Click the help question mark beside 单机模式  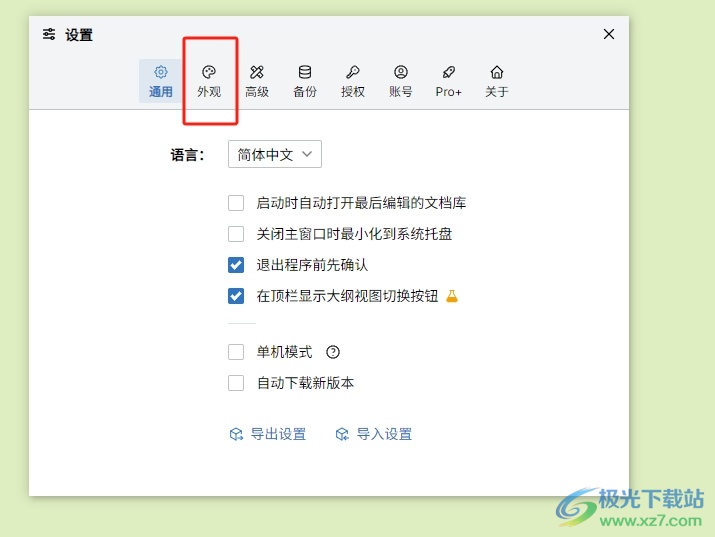point(333,352)
